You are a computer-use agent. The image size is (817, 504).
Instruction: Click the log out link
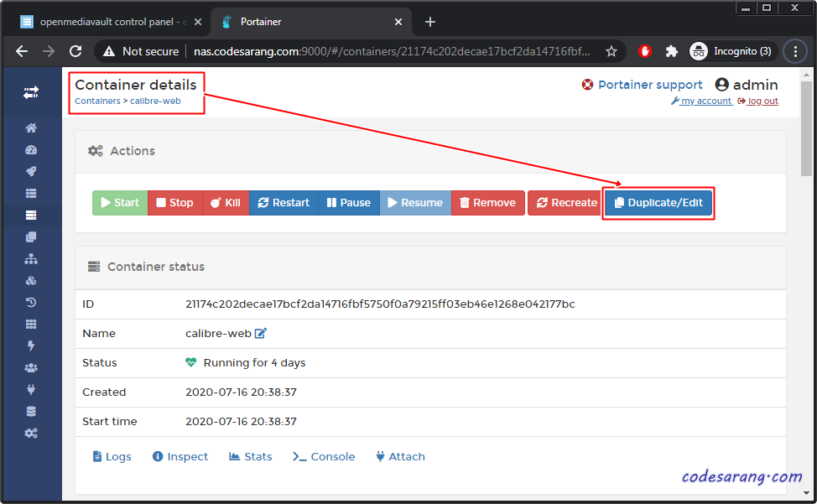(758, 101)
